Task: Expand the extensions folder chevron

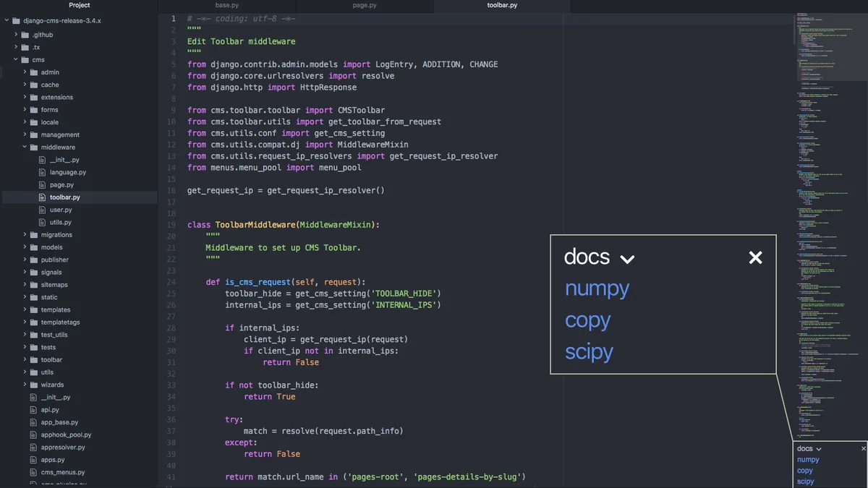Action: pyautogui.click(x=25, y=97)
